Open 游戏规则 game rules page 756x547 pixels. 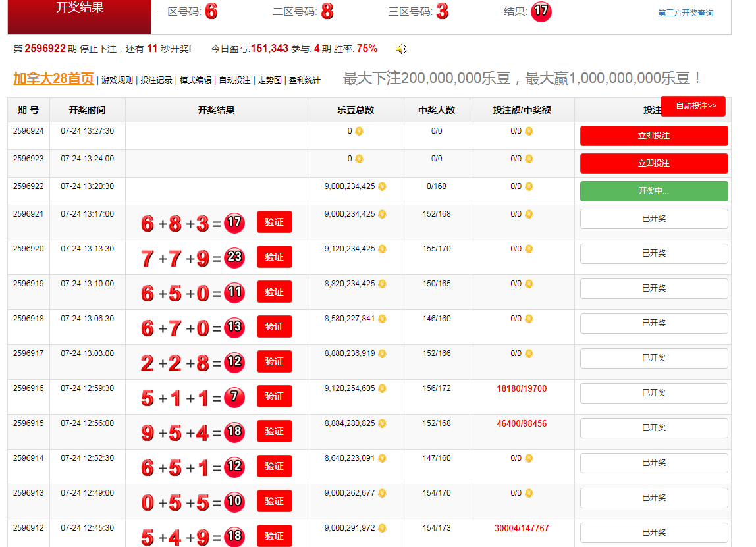[x=117, y=80]
